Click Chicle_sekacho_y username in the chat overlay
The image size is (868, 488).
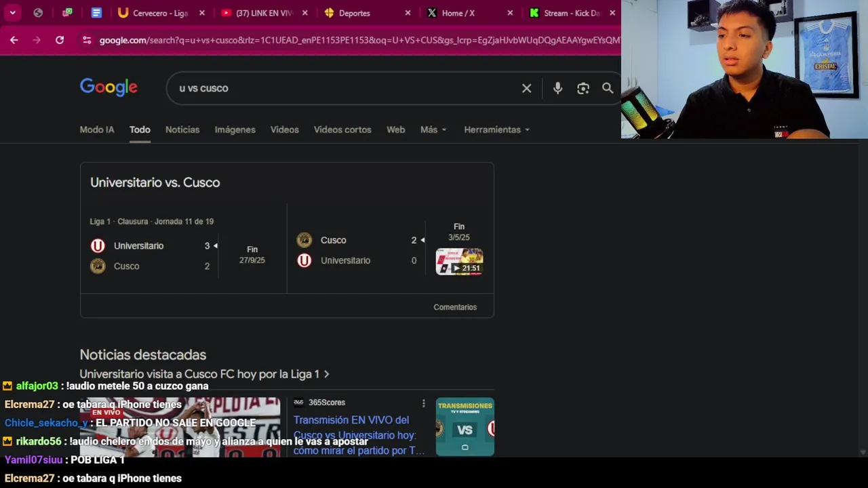(46, 423)
